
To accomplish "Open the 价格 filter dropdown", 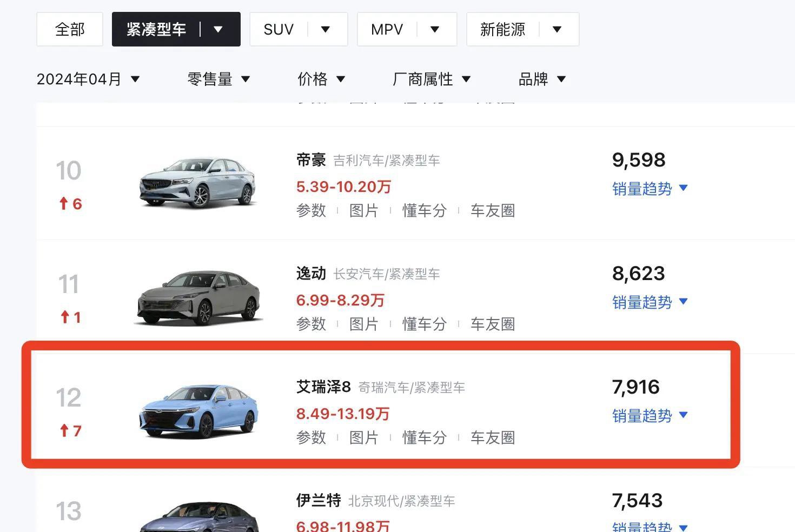I will (321, 79).
